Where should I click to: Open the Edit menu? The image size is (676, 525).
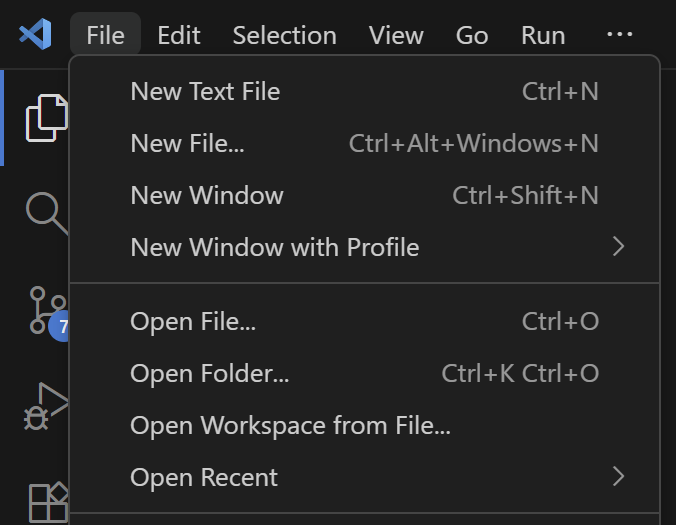coord(179,35)
